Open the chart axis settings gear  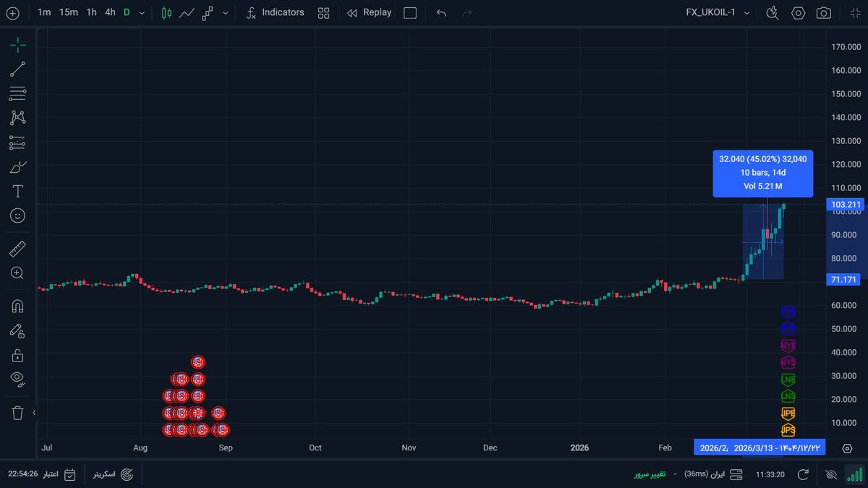coord(848,448)
